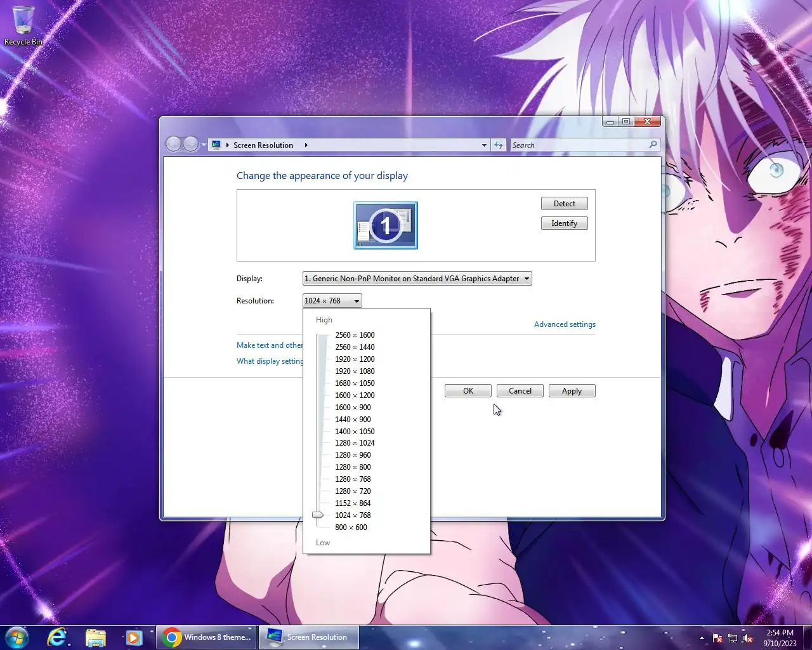This screenshot has width=812, height=650.
Task: Open Make text and other items link
Action: click(270, 345)
